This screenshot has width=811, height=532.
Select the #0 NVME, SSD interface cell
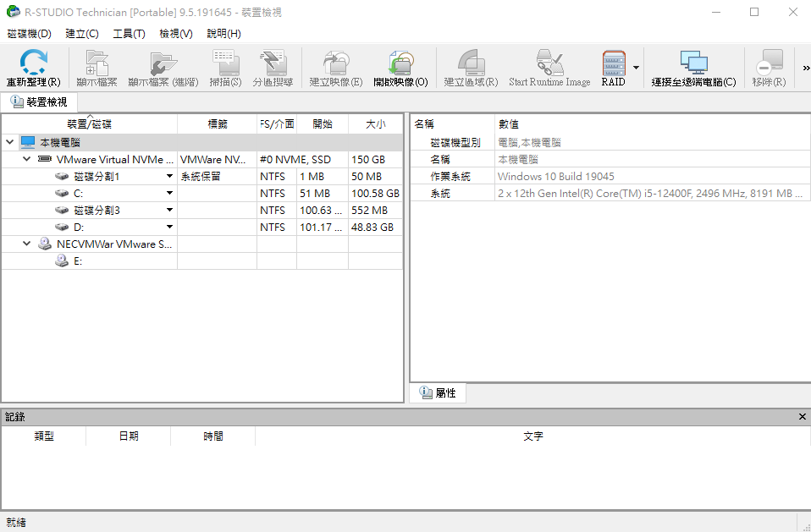click(302, 159)
